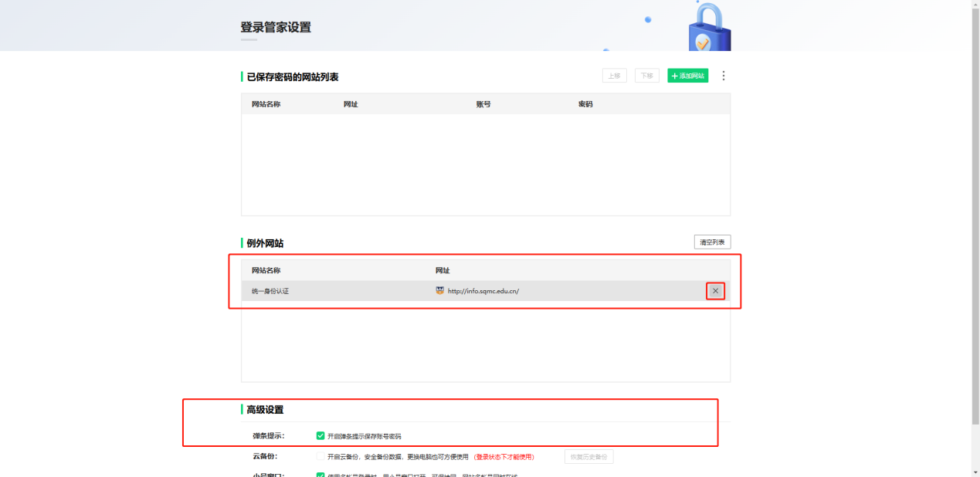Click the 密码 column header
This screenshot has height=477, width=980.
(x=585, y=104)
